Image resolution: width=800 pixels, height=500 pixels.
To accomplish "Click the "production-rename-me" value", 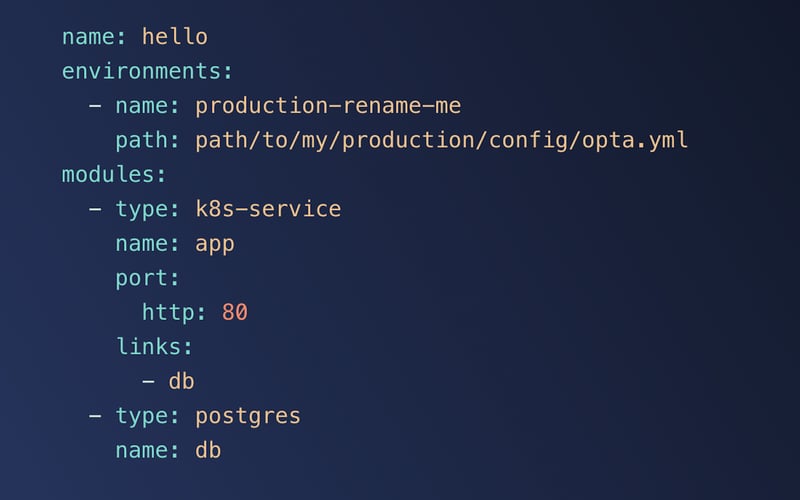I will click(x=328, y=105).
